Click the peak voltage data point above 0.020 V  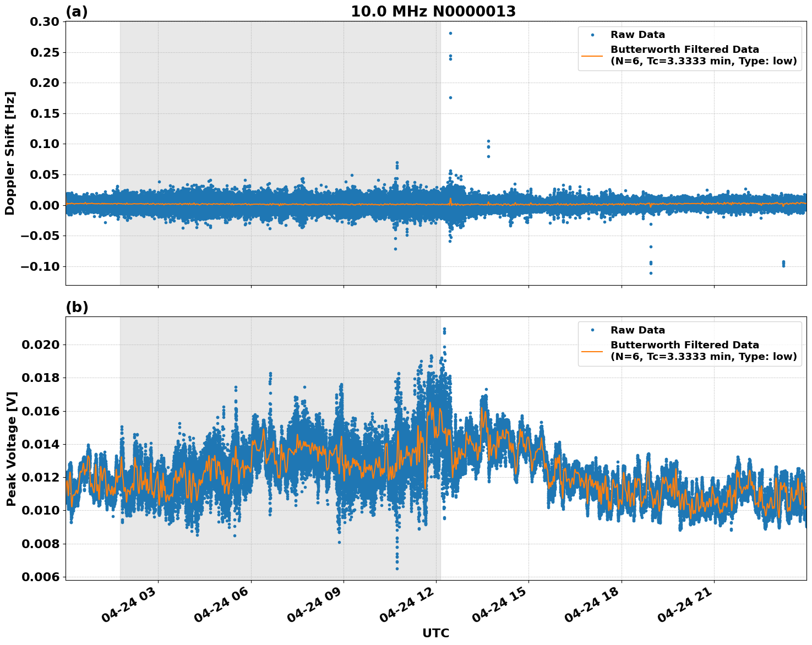click(x=445, y=327)
